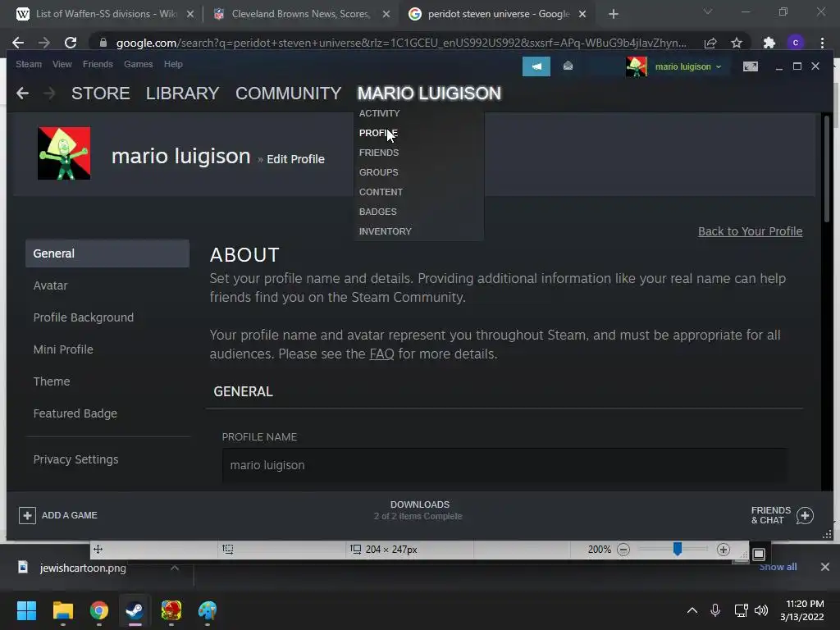The height and width of the screenshot is (630, 840).
Task: Click Show all downloads link
Action: click(778, 567)
